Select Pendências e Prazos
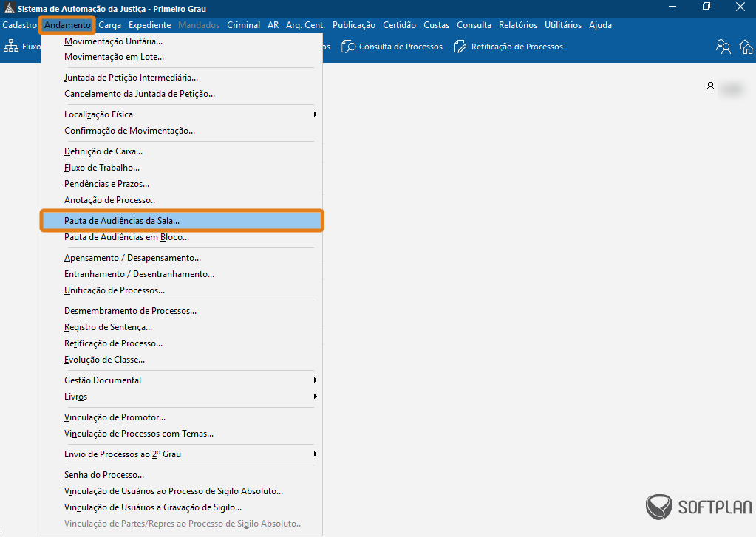 182,184
